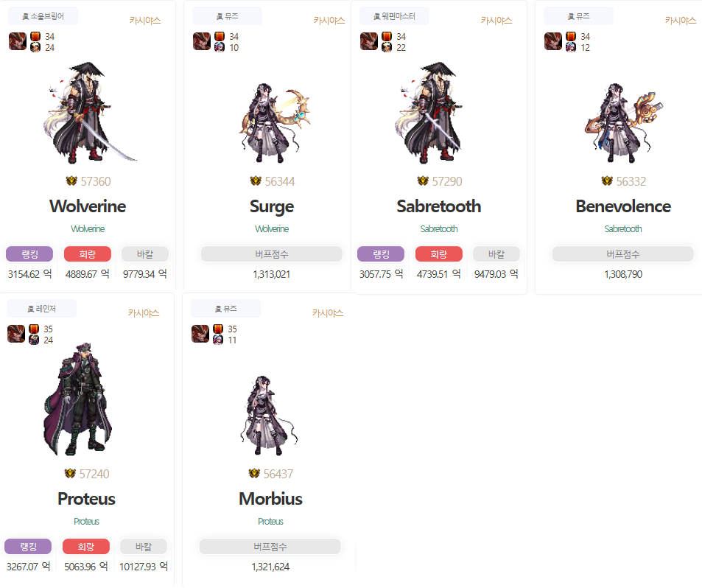Select the 바칼 tab on Sabretooth card

click(496, 254)
